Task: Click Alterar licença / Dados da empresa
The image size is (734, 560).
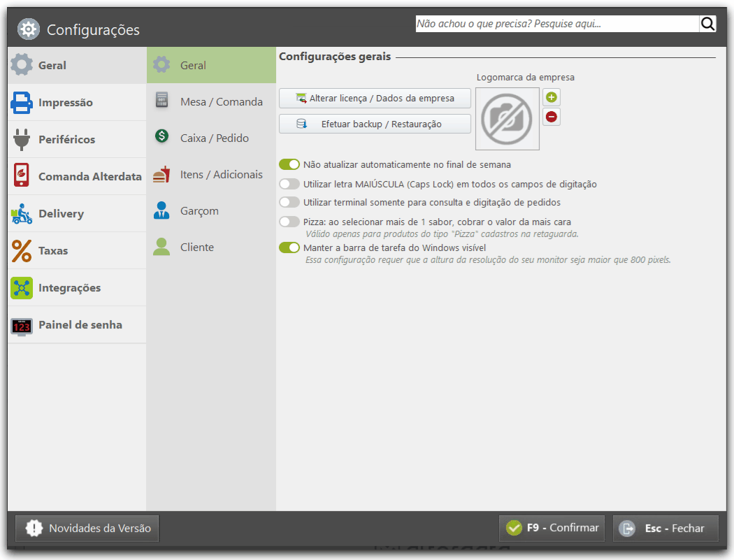Action: click(375, 99)
